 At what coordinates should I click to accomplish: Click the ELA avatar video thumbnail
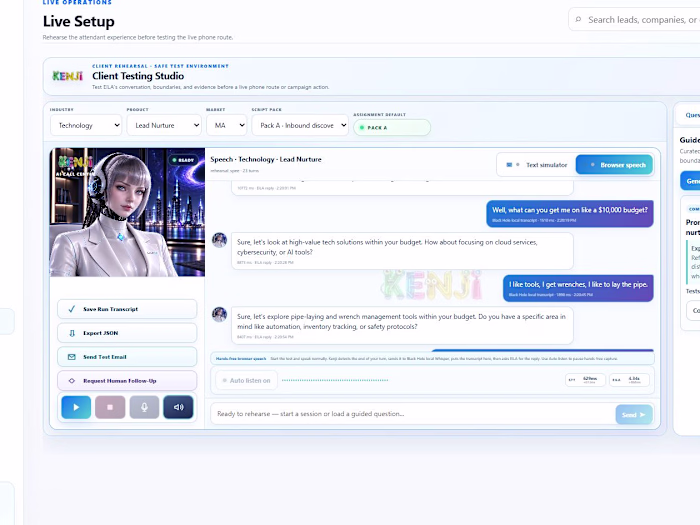pos(127,212)
